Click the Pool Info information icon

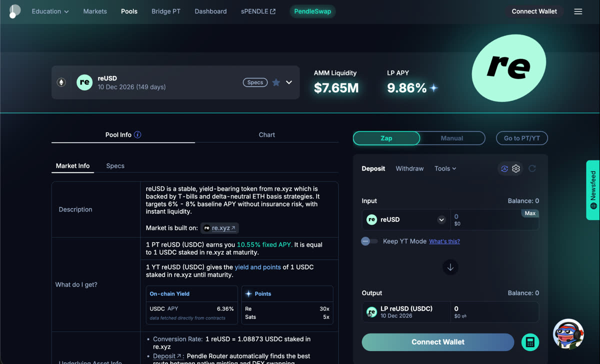click(137, 135)
